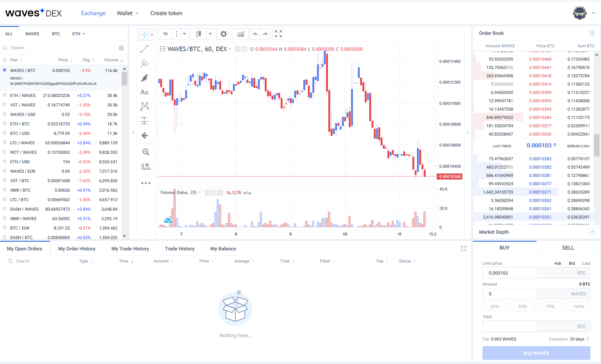Open the Exchange page
601x364 pixels.
(93, 13)
